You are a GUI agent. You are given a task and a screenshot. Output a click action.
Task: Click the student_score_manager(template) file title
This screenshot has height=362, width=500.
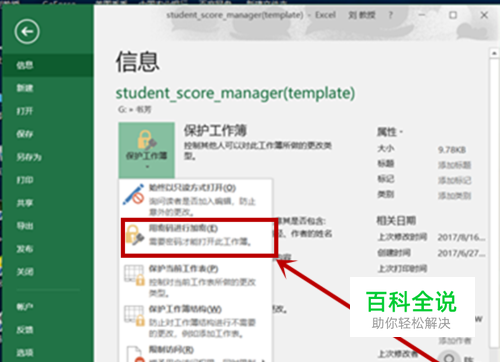click(x=235, y=93)
